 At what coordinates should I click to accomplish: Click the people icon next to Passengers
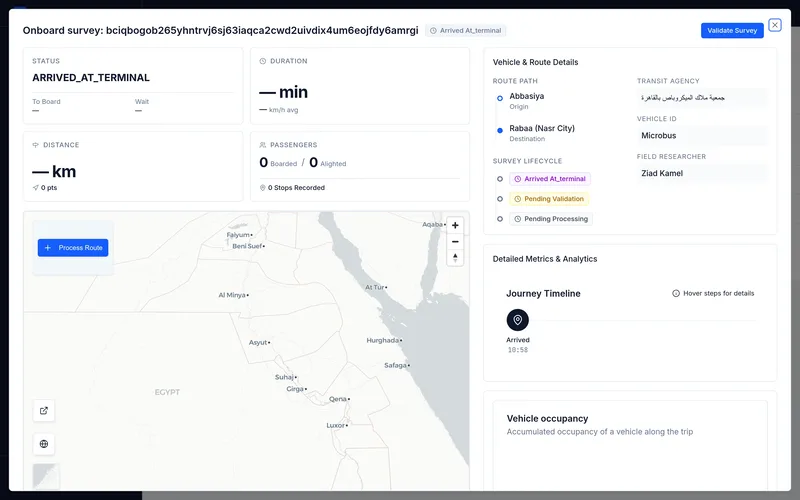263,145
